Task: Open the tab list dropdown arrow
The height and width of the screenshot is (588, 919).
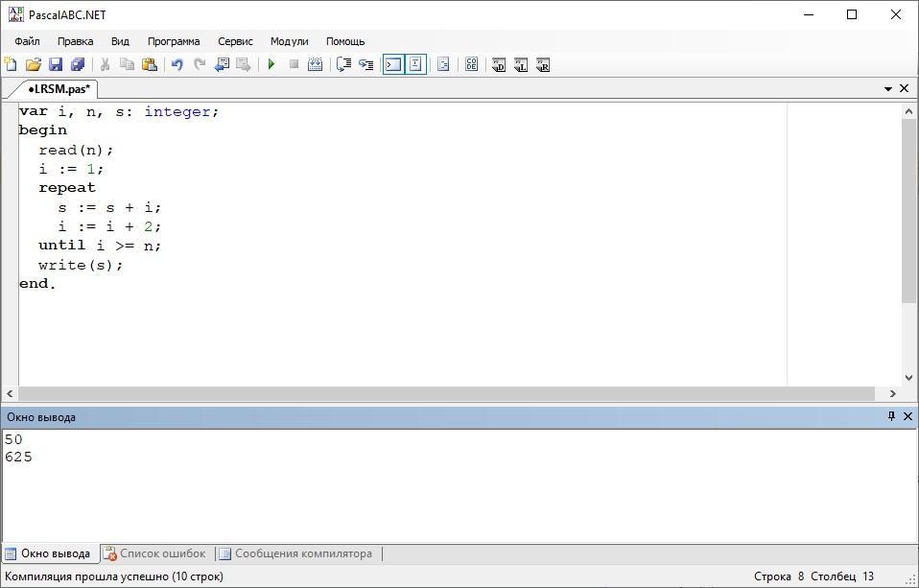Action: [x=888, y=89]
